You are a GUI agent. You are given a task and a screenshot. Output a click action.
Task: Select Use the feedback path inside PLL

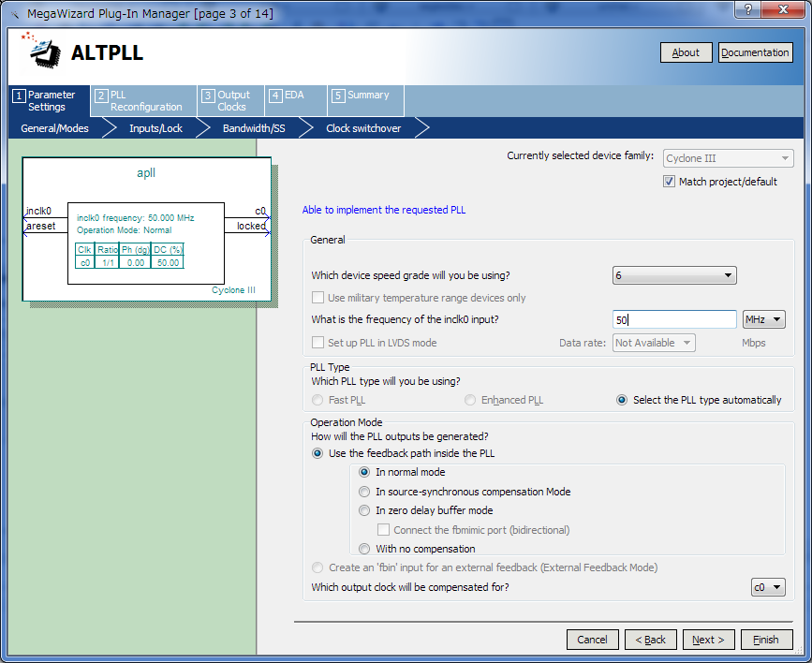(317, 453)
